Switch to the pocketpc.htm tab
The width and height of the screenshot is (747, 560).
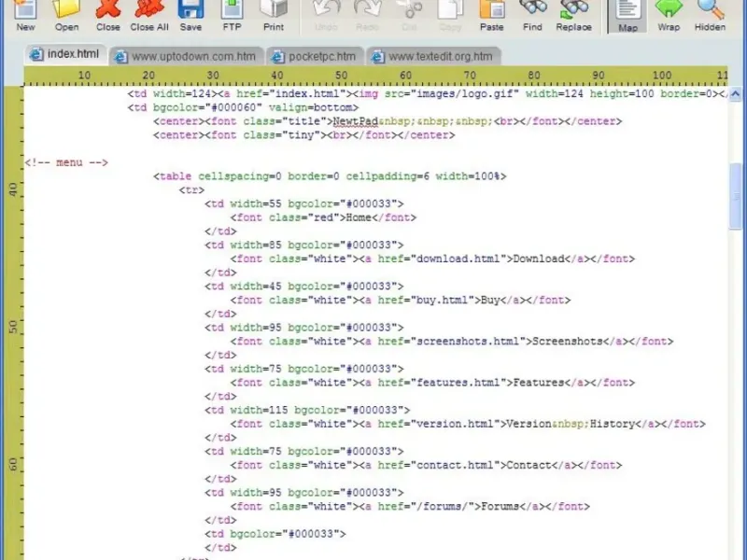(315, 56)
